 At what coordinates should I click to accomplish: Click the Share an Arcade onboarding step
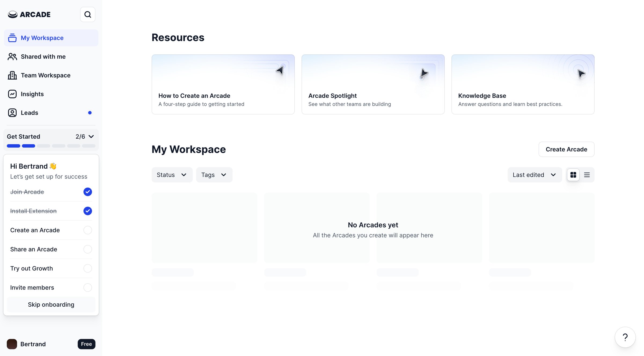(51, 249)
